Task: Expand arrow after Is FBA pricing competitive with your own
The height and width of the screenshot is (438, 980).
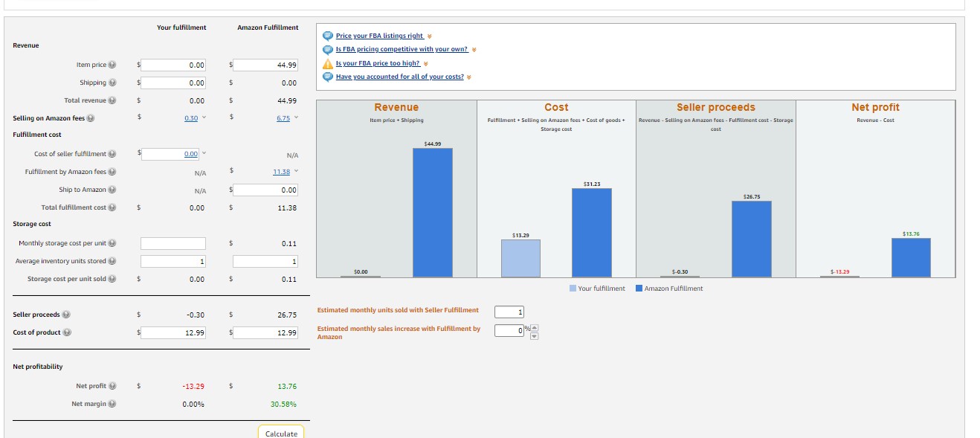Action: pyautogui.click(x=474, y=50)
